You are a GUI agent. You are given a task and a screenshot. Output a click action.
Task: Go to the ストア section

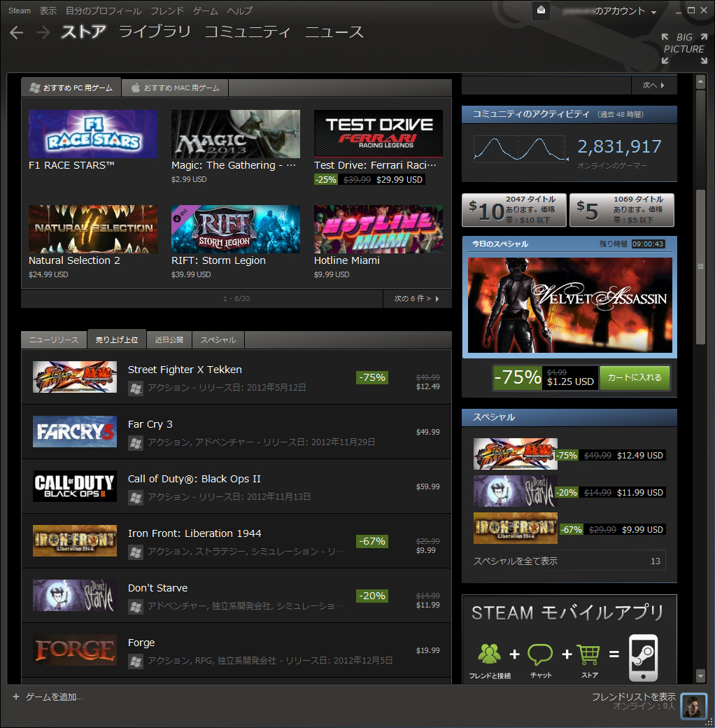(x=83, y=31)
